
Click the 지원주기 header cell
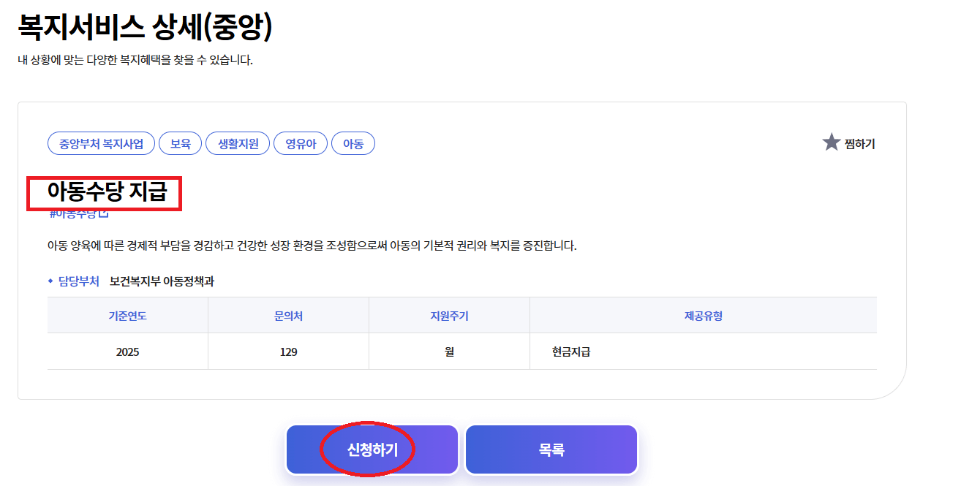click(449, 314)
